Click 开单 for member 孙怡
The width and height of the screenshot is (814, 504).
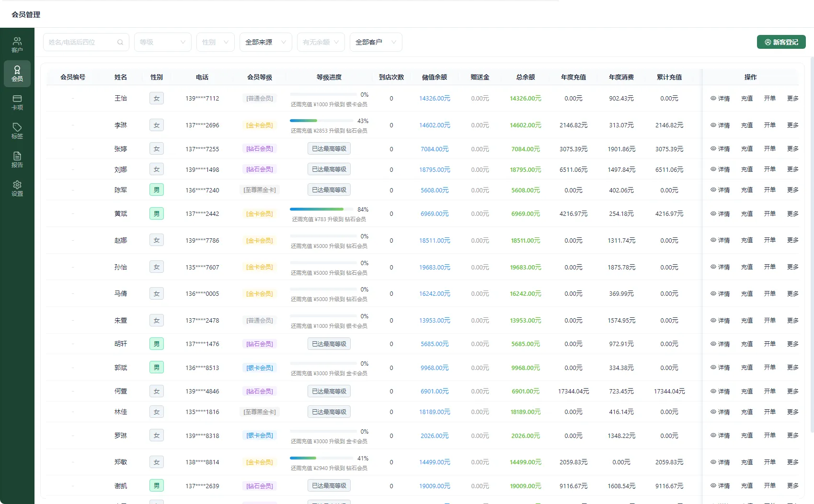point(770,267)
